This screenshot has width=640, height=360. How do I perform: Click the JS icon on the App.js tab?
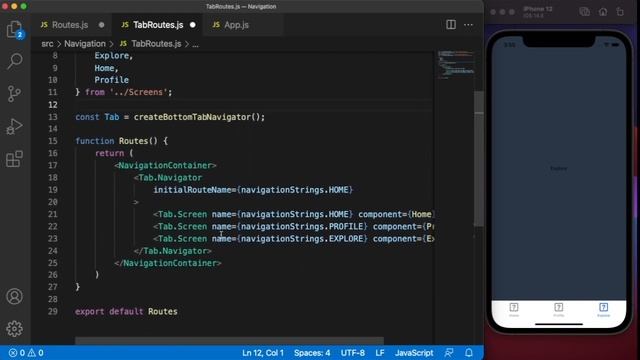click(216, 25)
